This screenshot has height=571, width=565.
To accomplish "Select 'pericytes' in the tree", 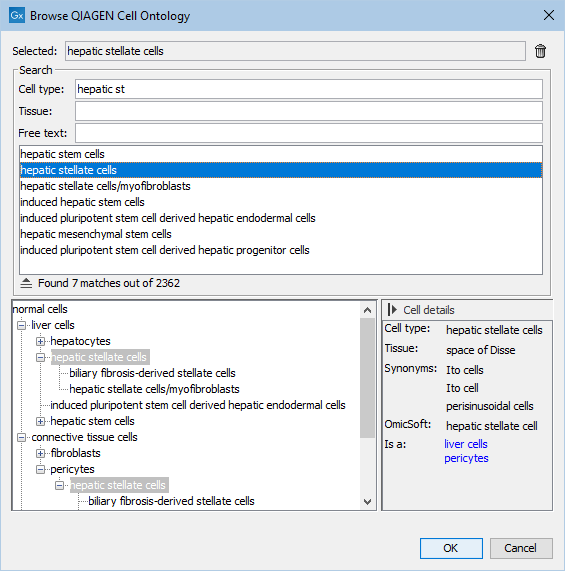I will [72, 469].
